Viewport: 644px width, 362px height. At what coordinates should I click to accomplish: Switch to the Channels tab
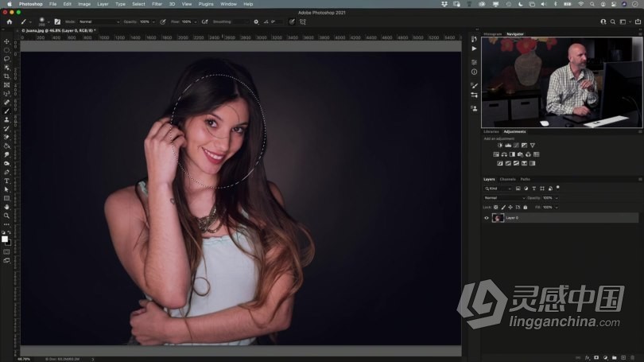507,179
